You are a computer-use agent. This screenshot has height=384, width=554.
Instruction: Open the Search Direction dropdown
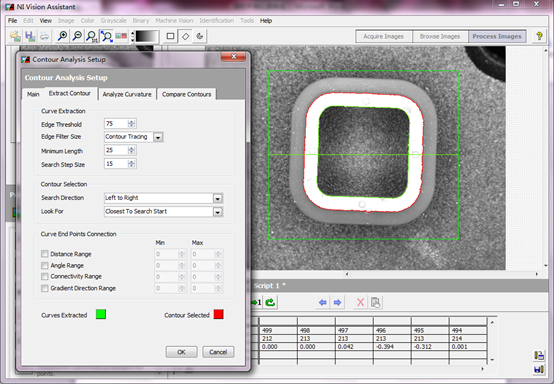(218, 199)
